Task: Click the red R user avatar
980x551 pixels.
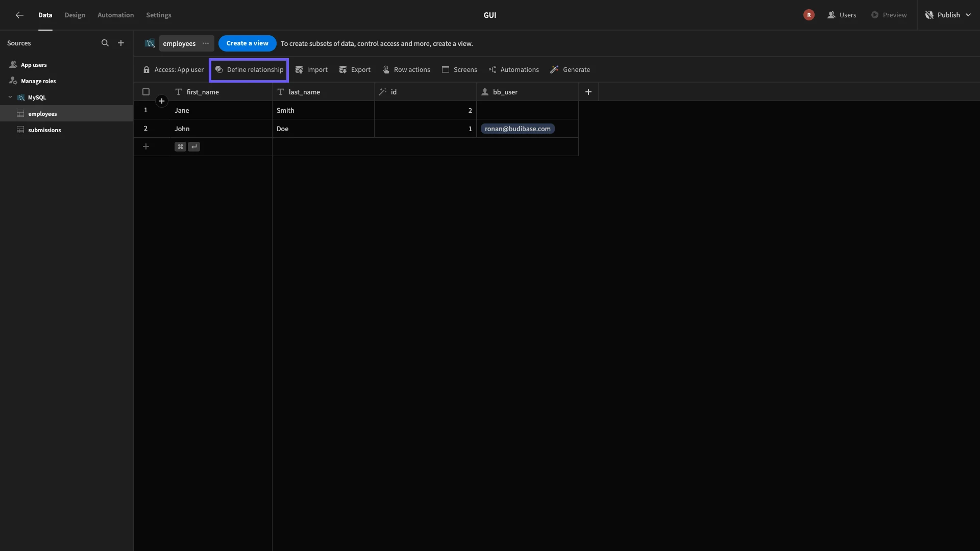Action: click(808, 15)
